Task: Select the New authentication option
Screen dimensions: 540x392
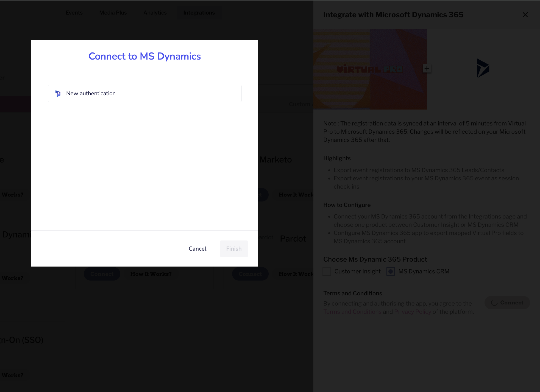Action: coord(144,93)
